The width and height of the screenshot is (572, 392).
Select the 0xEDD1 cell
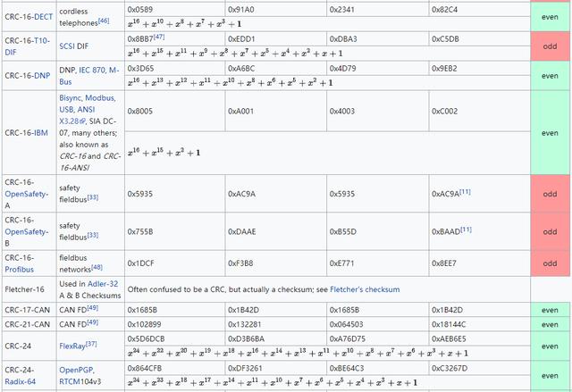click(276, 39)
